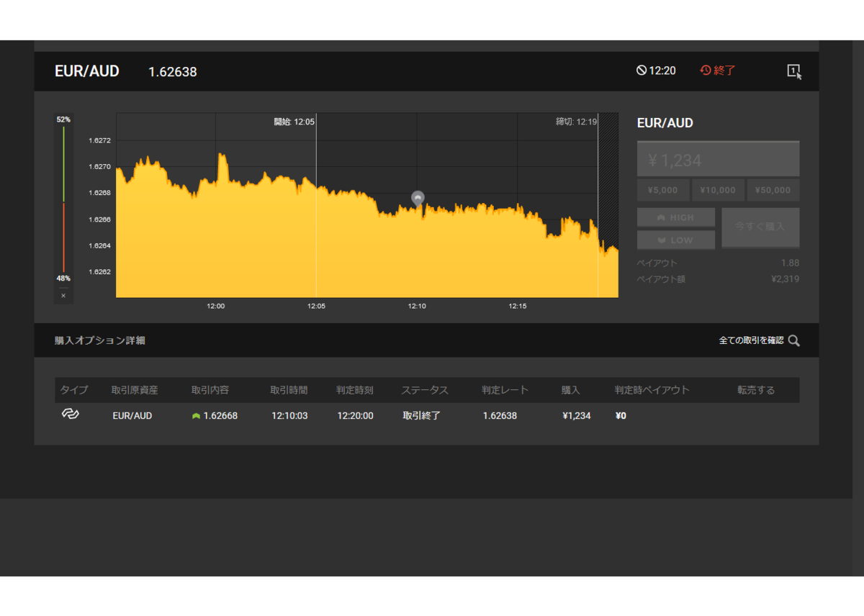Image resolution: width=864 pixels, height=616 pixels.
Task: Click the 判定時刻 column header
Action: pyautogui.click(x=355, y=390)
